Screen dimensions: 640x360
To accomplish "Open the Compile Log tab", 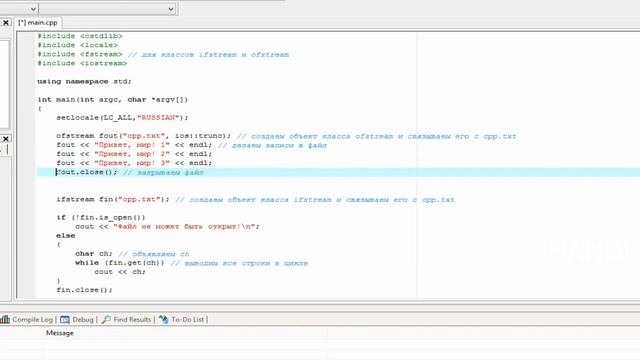I will (x=27, y=320).
